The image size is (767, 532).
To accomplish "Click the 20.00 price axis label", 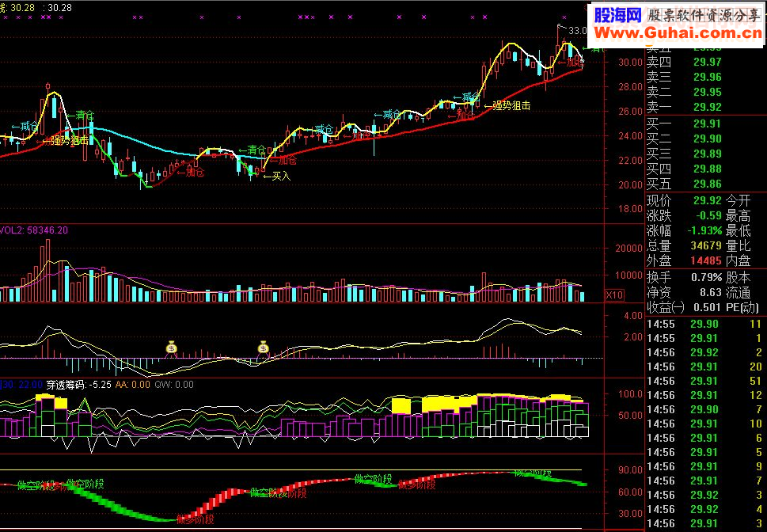I will click(630, 184).
